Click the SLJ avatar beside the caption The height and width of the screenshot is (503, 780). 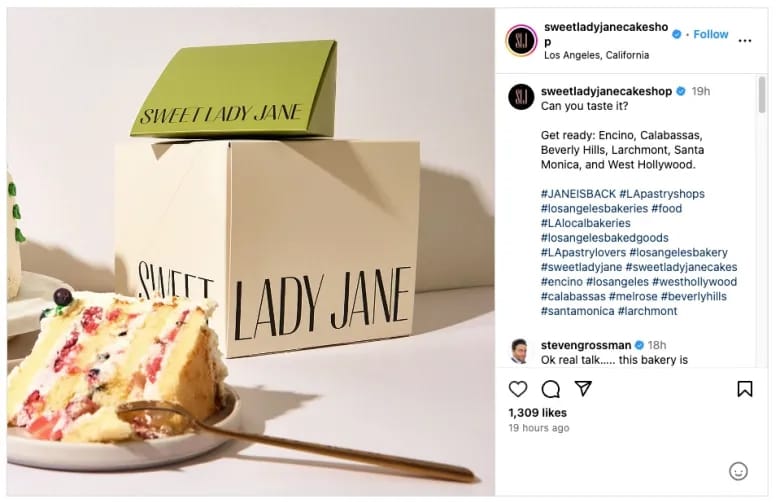tap(521, 97)
